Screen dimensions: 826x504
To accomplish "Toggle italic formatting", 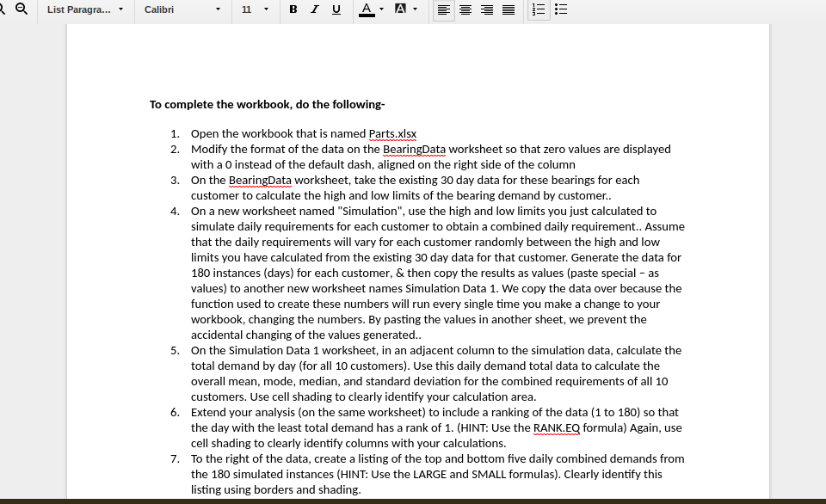I will point(315,9).
